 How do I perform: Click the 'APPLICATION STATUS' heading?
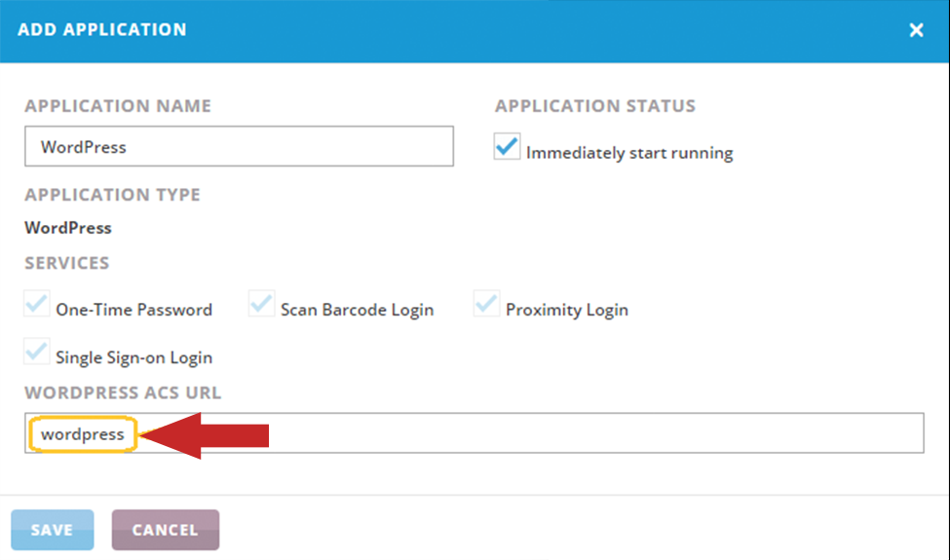coord(595,106)
